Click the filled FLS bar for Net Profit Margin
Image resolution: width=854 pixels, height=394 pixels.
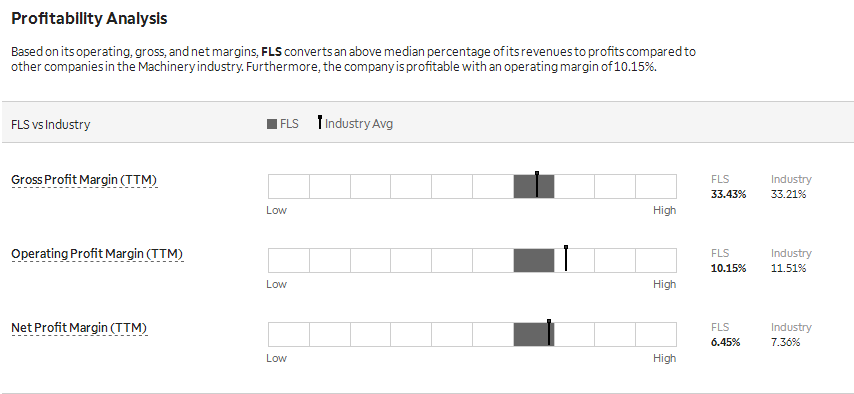coord(534,335)
